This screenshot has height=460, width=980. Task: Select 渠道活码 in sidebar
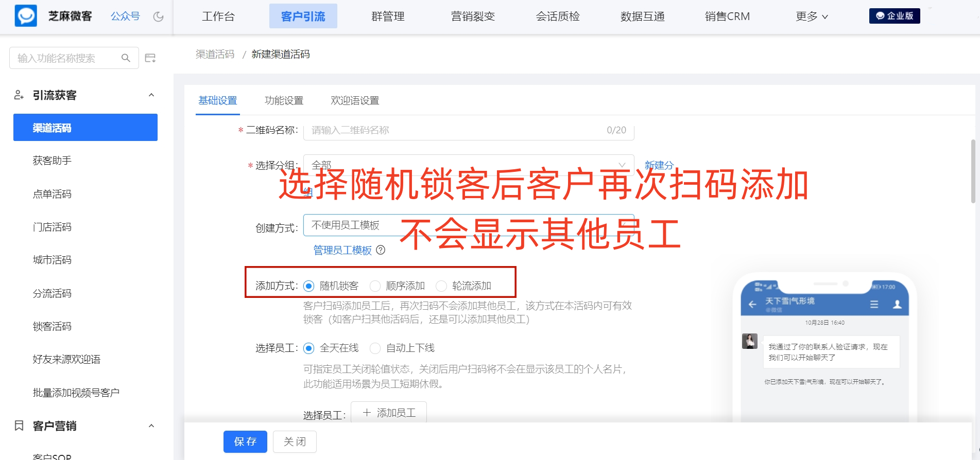(x=85, y=128)
